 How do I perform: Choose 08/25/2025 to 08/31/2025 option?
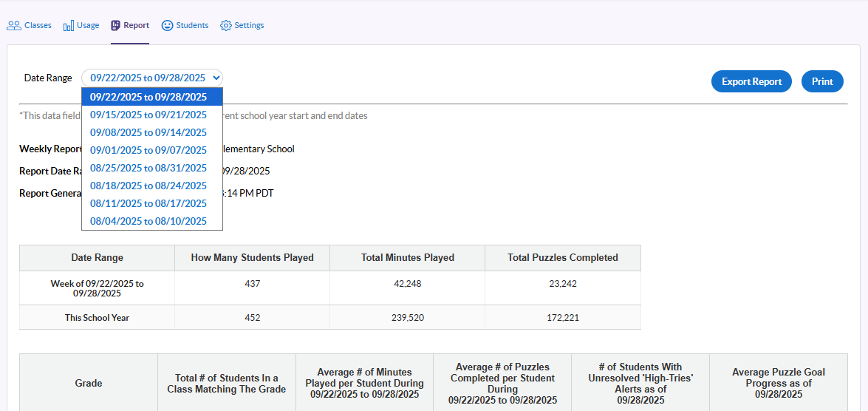pyautogui.click(x=152, y=168)
